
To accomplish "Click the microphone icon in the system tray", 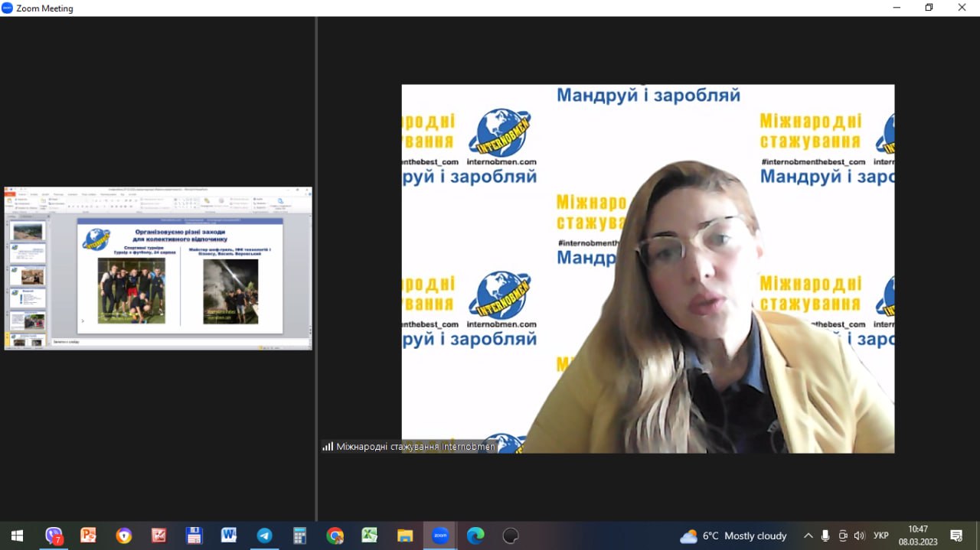I will (825, 535).
